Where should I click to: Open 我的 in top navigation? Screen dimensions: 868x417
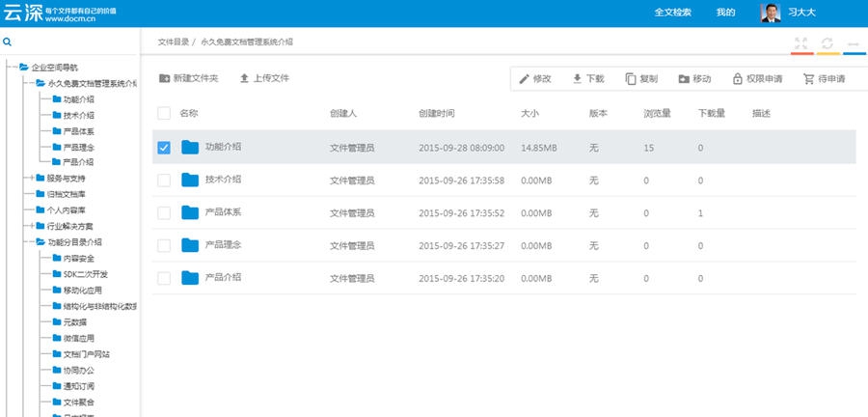click(x=725, y=13)
